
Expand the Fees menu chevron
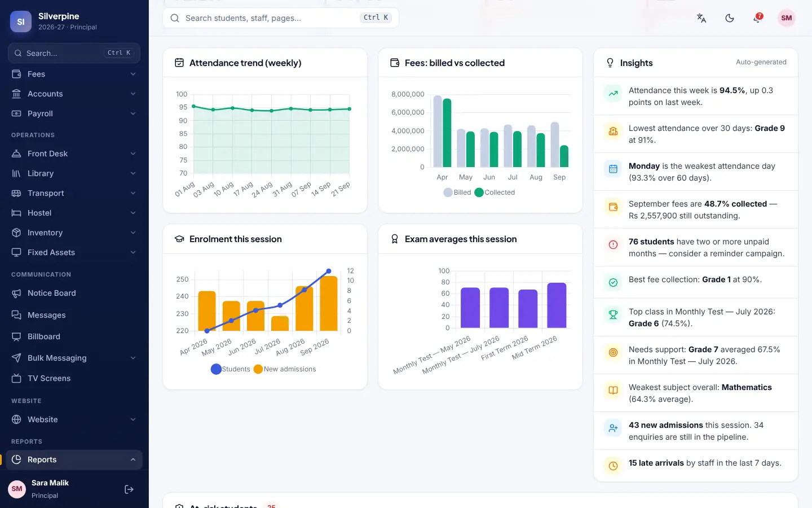(133, 74)
